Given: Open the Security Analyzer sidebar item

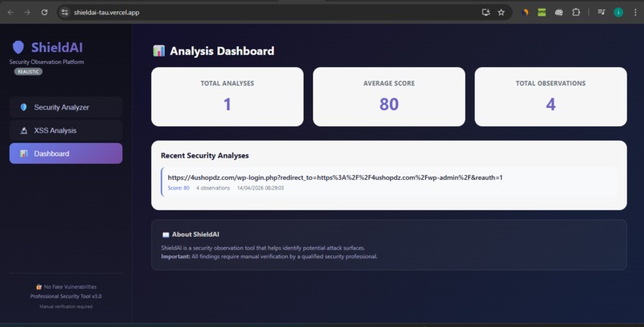Looking at the screenshot, I should click(66, 107).
